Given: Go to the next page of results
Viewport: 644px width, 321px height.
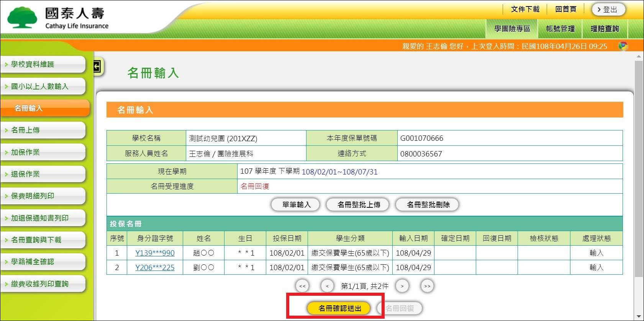Looking at the screenshot, I should click(x=402, y=286).
